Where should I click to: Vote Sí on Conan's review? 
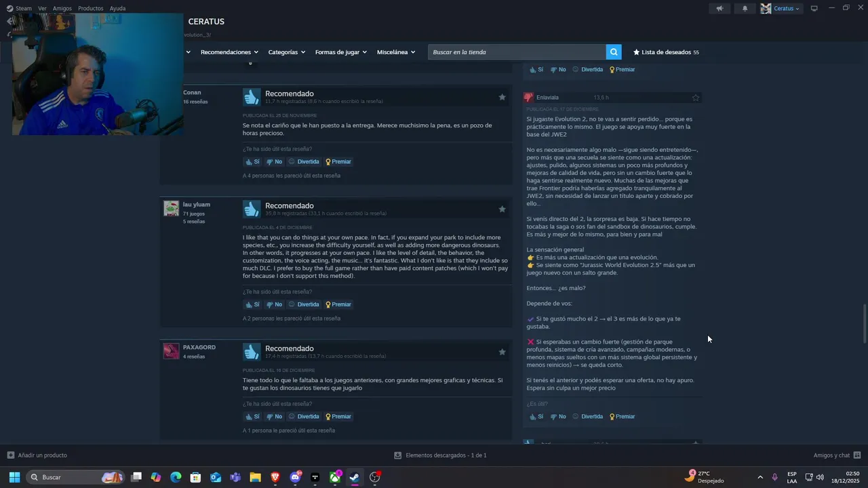(252, 162)
